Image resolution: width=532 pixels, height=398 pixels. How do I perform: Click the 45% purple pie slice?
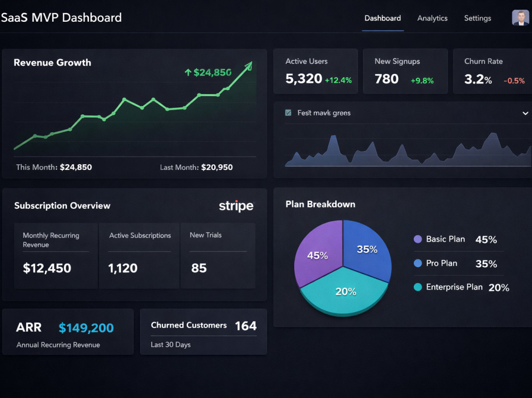(x=317, y=255)
